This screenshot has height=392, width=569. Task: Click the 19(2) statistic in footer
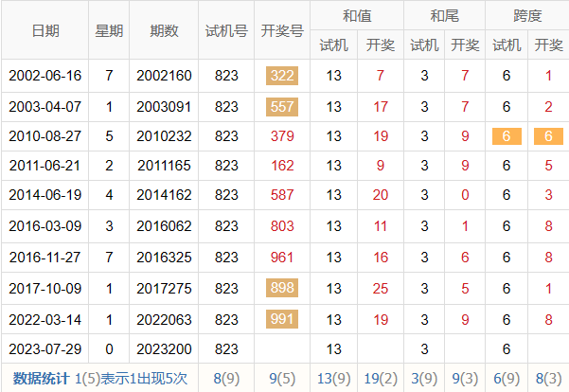[x=381, y=379]
